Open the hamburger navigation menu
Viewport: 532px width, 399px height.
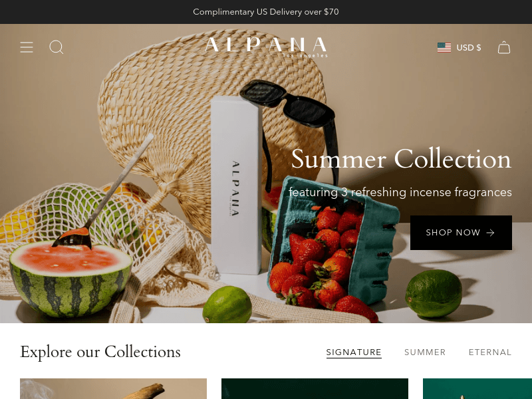pyautogui.click(x=27, y=47)
